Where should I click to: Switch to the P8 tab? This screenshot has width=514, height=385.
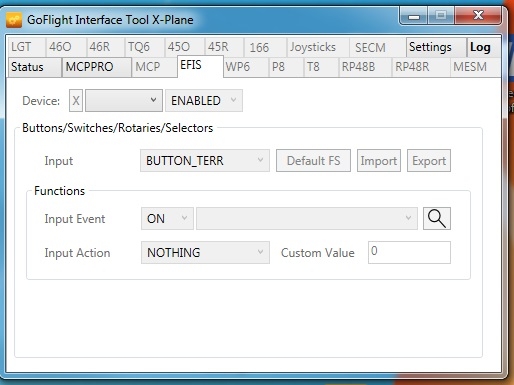pos(286,67)
